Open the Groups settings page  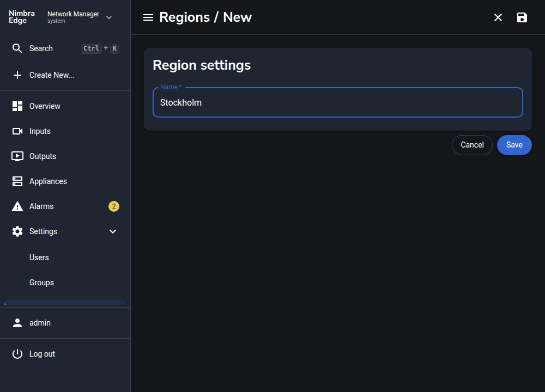(65, 283)
